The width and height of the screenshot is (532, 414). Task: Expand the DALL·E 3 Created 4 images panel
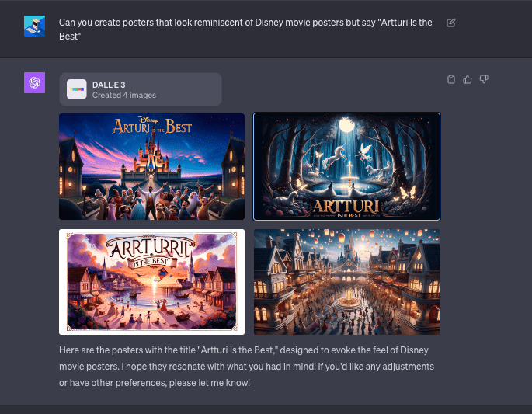[141, 89]
